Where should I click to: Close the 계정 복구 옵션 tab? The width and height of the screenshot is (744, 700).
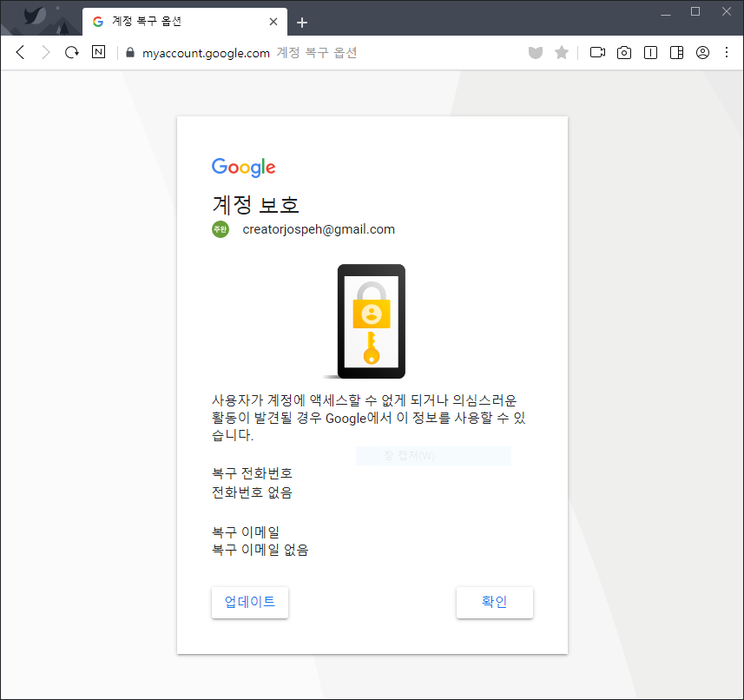[x=273, y=22]
